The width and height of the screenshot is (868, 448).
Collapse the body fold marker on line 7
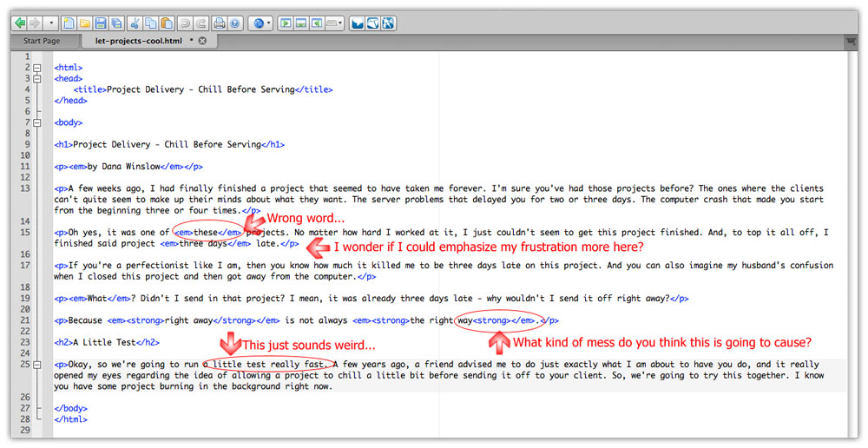pos(38,122)
